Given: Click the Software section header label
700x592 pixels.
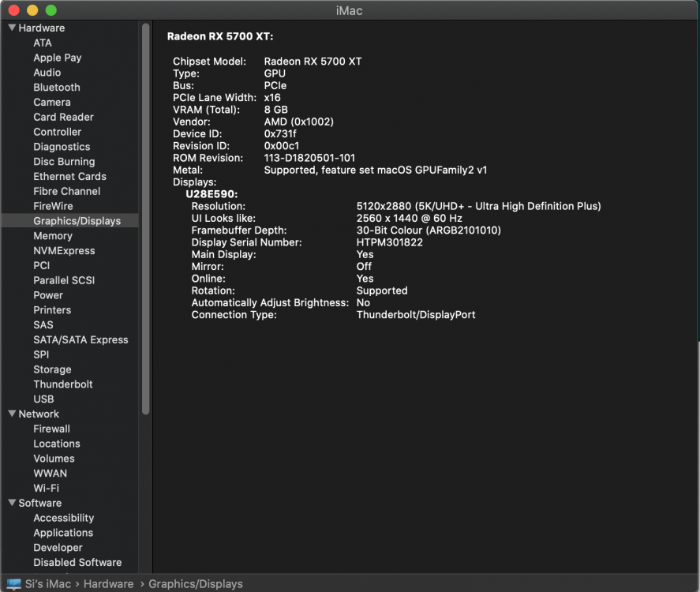Looking at the screenshot, I should [x=39, y=503].
